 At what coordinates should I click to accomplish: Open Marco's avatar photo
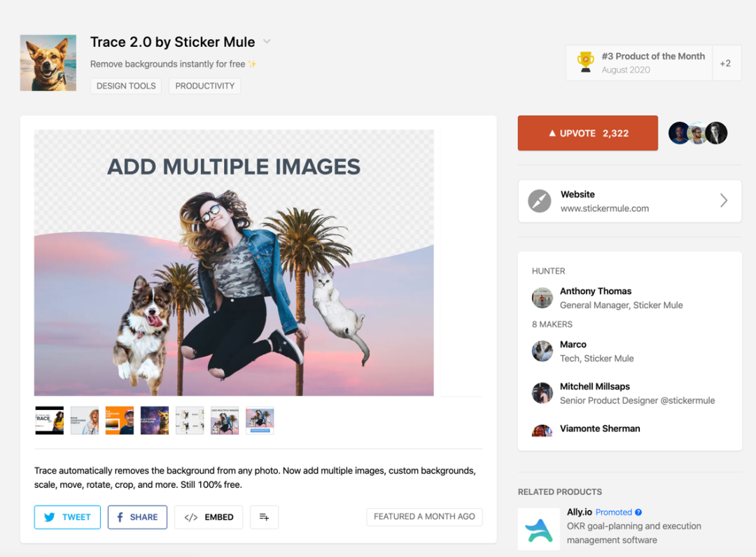542,351
